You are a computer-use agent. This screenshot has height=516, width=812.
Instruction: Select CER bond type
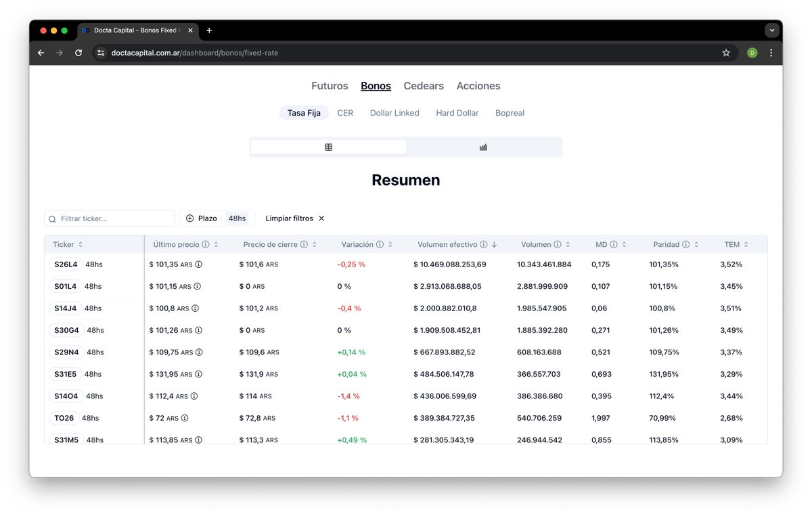[345, 113]
